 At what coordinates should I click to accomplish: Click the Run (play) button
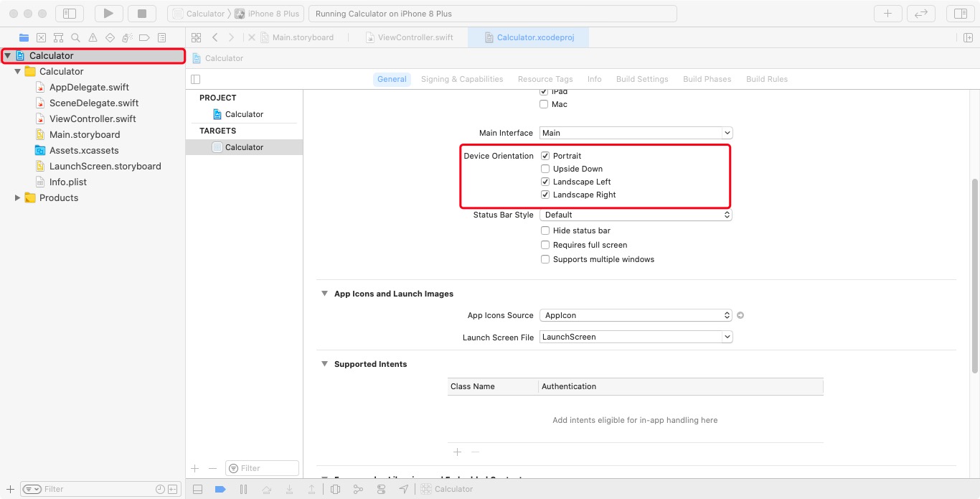[108, 14]
